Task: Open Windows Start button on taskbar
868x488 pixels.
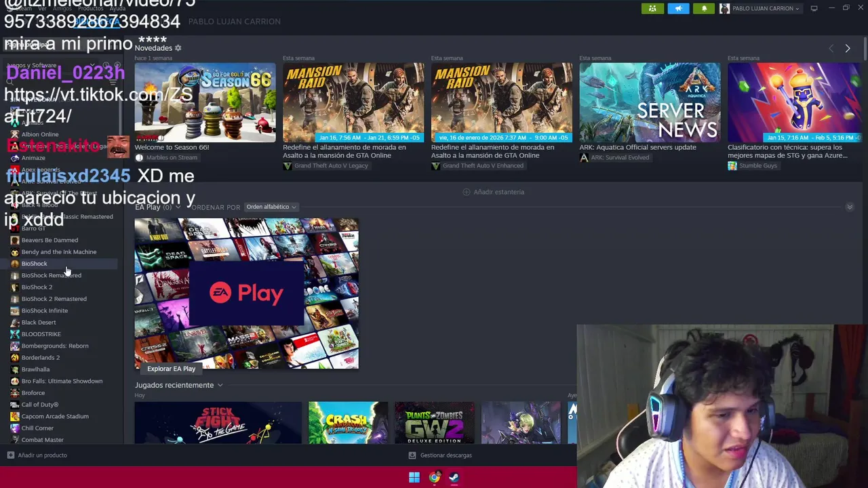Action: pyautogui.click(x=414, y=477)
